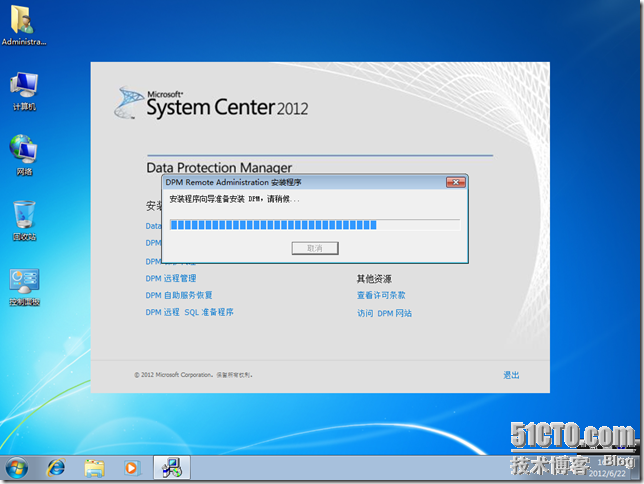This screenshot has height=484, width=644.
Task: Open the 网络 (Network) desktop icon
Action: point(24,155)
